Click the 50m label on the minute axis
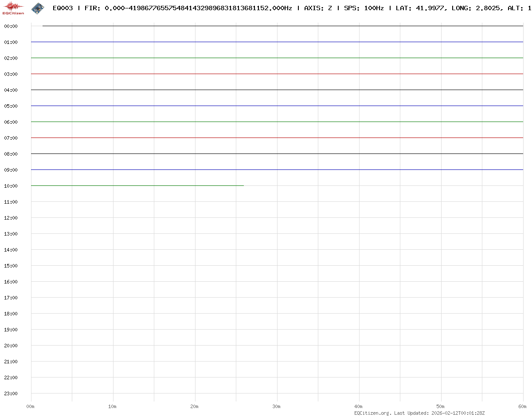The image size is (532, 417). [440, 406]
